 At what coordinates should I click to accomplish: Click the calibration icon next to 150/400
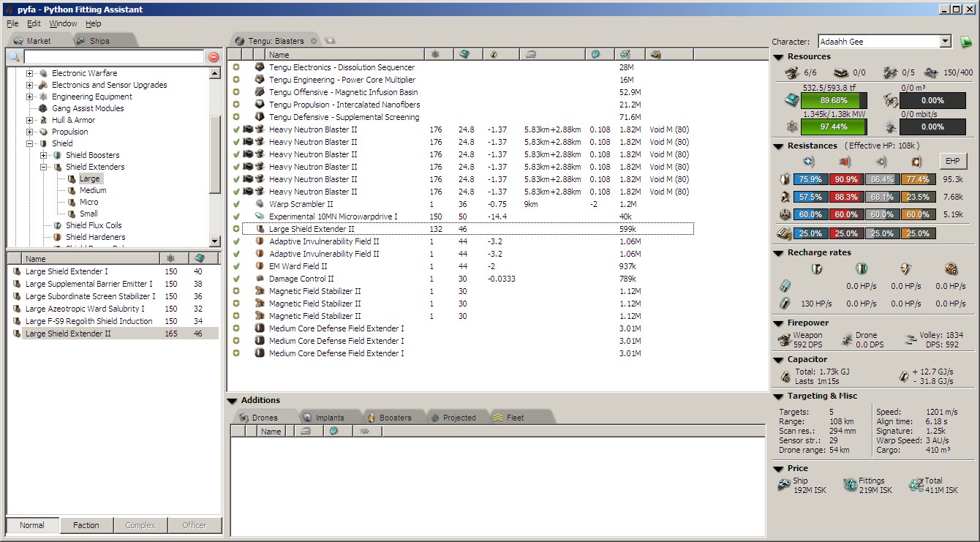point(931,72)
